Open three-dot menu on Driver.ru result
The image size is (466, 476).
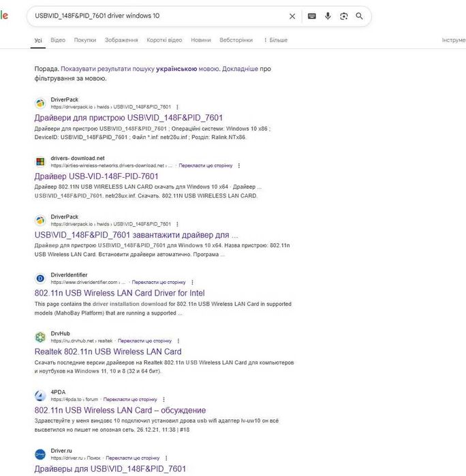[x=166, y=458]
